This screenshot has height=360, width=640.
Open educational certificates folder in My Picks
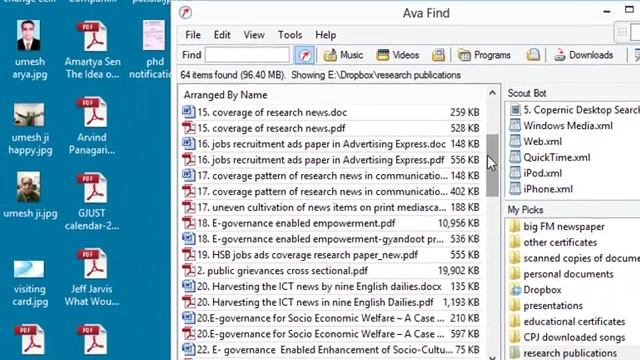click(x=567, y=322)
